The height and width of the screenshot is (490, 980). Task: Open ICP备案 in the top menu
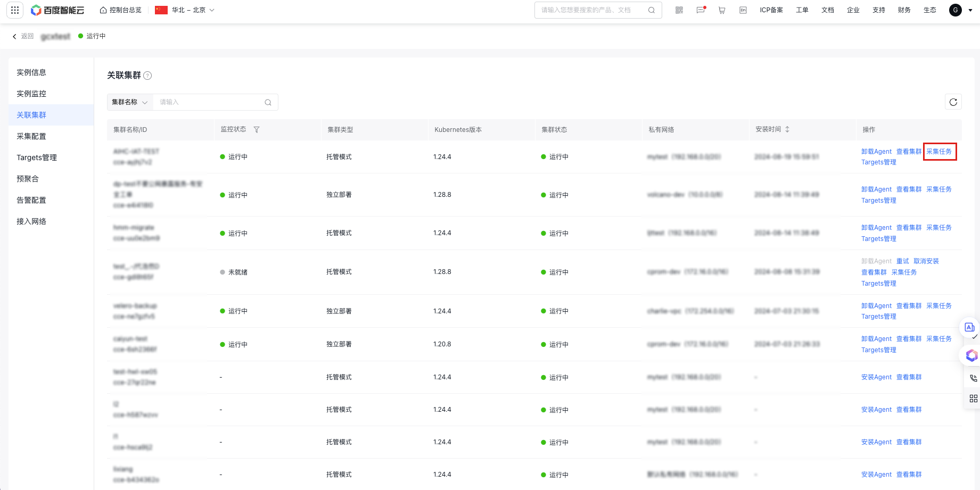point(771,10)
